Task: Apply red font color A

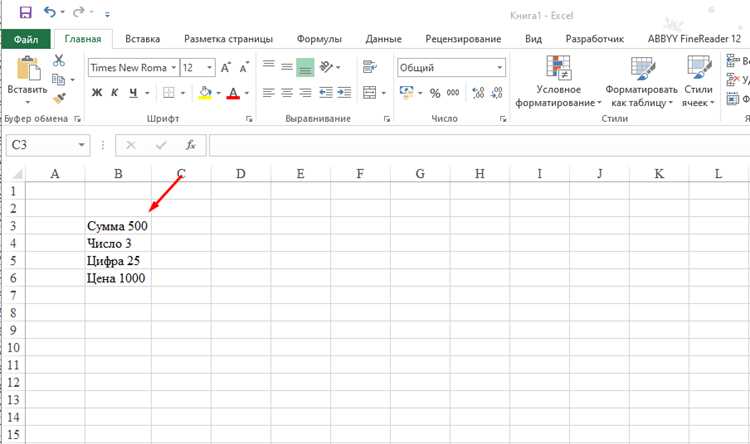Action: pyautogui.click(x=233, y=92)
